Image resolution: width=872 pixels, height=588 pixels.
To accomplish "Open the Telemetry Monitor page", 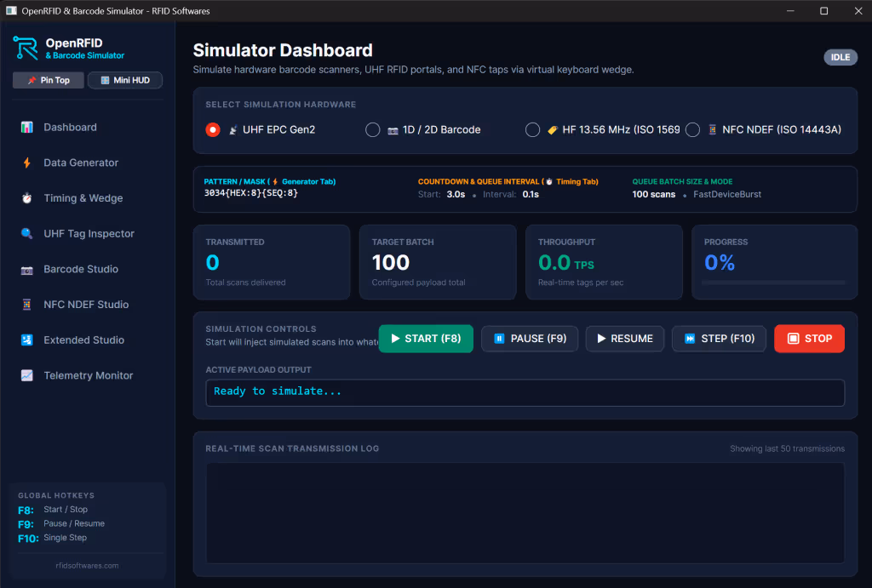I will 88,376.
